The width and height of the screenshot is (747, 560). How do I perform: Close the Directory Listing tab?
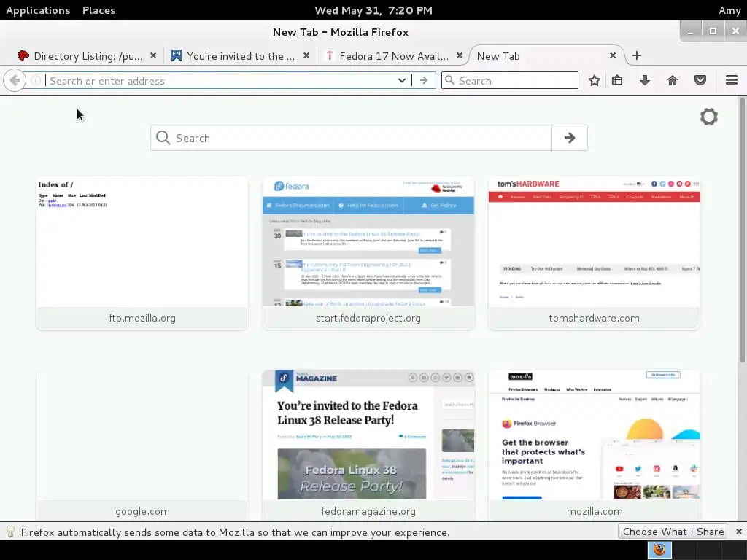click(x=153, y=55)
